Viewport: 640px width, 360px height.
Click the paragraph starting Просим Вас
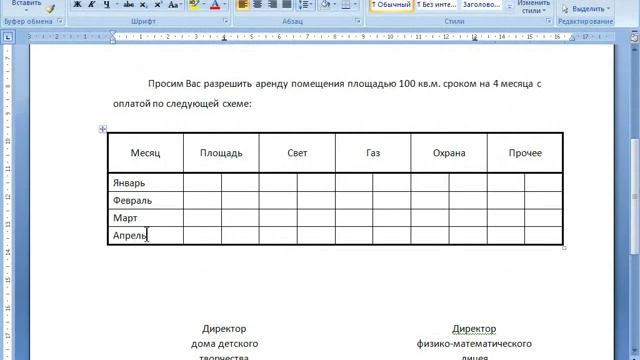coord(327,93)
